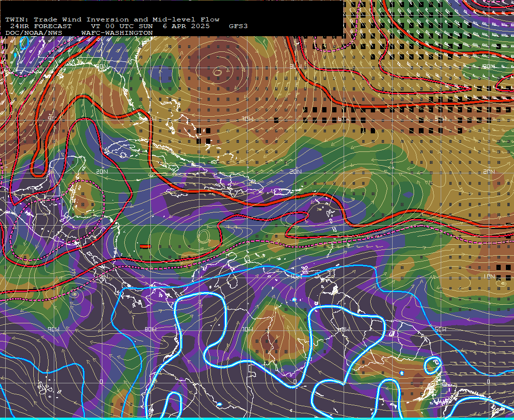The width and height of the screenshot is (514, 420).
Task: Select the "DOC/NOAA/NWS" source text
Action: pyautogui.click(x=34, y=33)
